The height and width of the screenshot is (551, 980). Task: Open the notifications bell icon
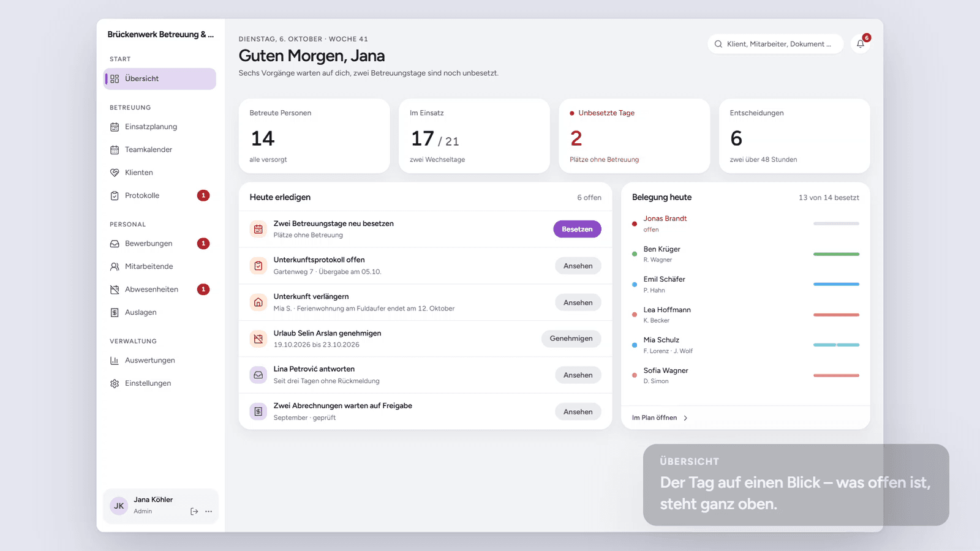click(x=861, y=44)
